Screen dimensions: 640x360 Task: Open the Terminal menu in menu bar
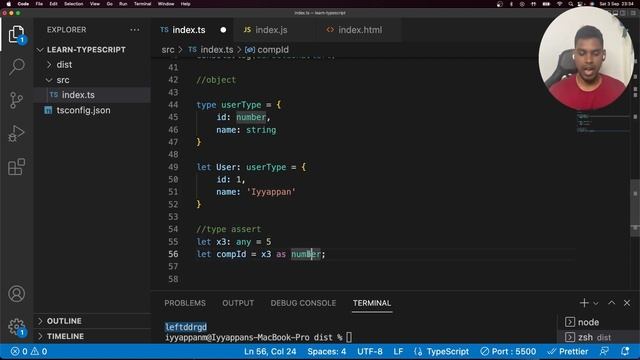tap(142, 4)
